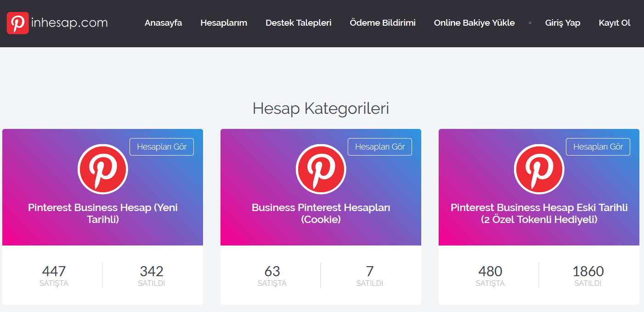Click Hesapları Gör on Yeni Tarihli card
This screenshot has width=644, height=312.
pyautogui.click(x=162, y=147)
